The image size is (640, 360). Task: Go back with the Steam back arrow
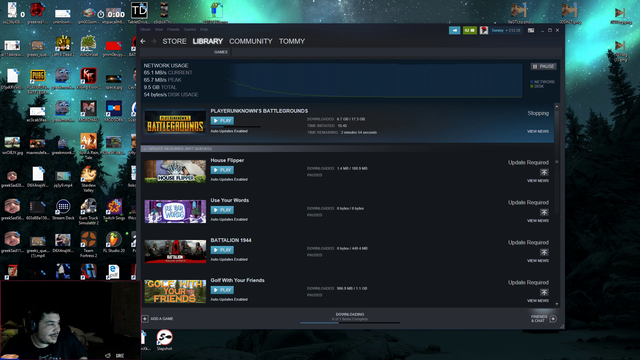click(143, 41)
